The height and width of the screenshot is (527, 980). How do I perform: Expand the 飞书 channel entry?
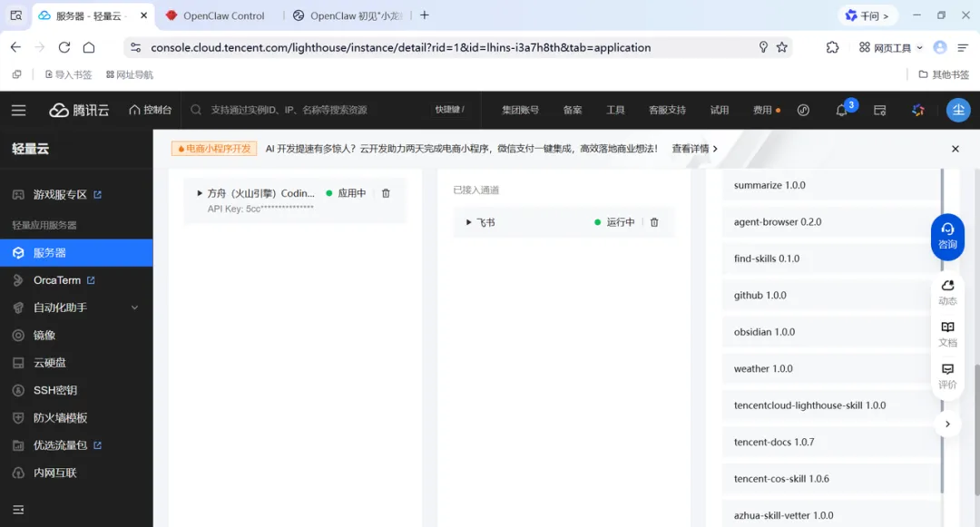468,222
